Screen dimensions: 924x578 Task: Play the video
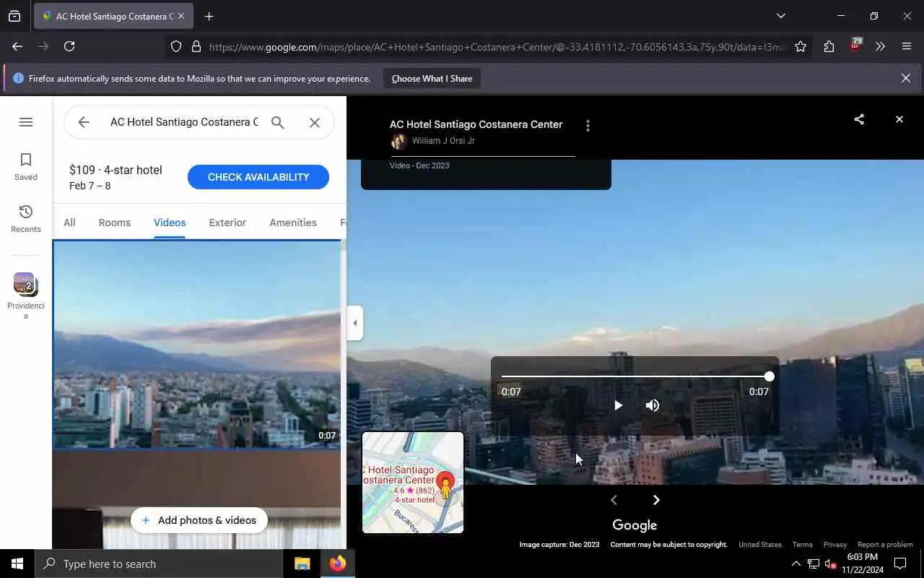[618, 405]
